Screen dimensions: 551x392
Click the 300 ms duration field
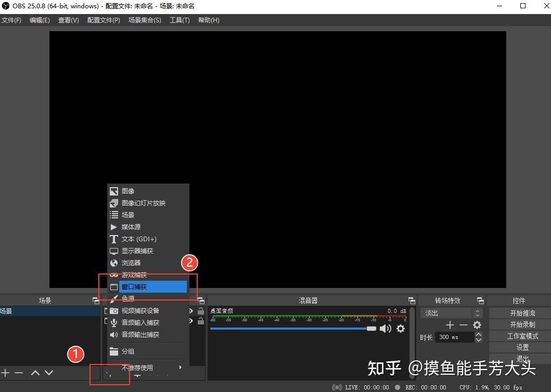click(x=454, y=337)
